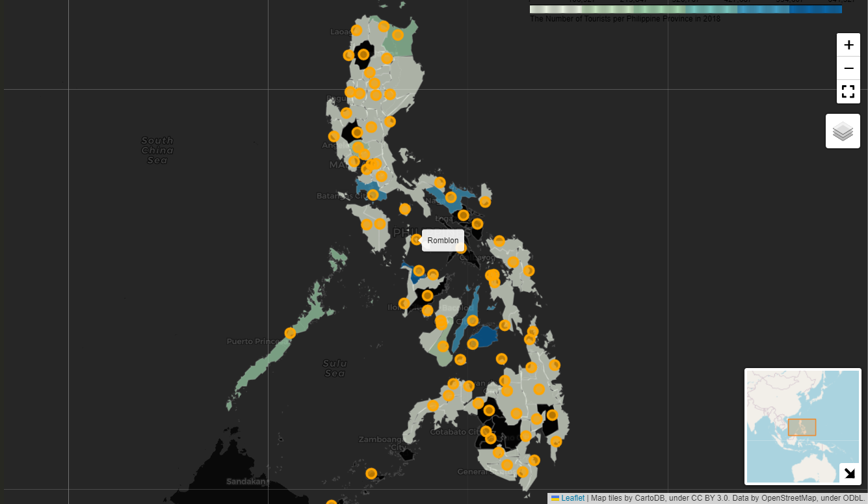Toggle fullscreen map view
868x504 pixels.
(x=848, y=92)
